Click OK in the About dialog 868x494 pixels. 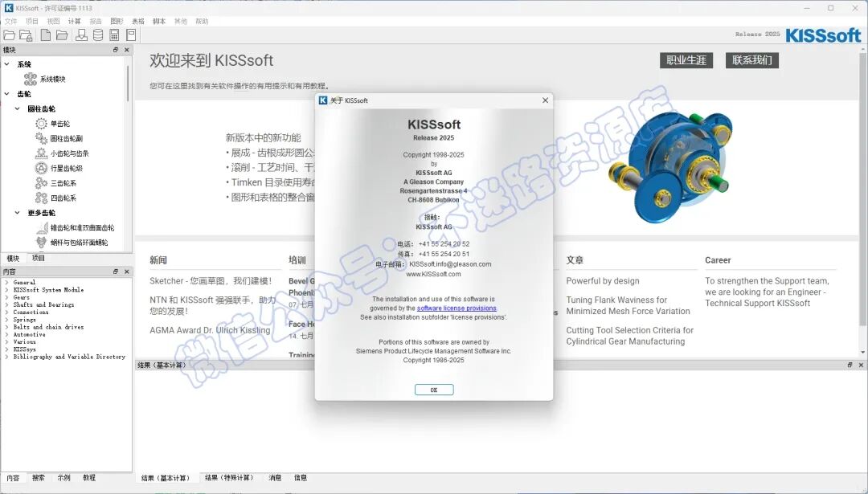pos(434,390)
